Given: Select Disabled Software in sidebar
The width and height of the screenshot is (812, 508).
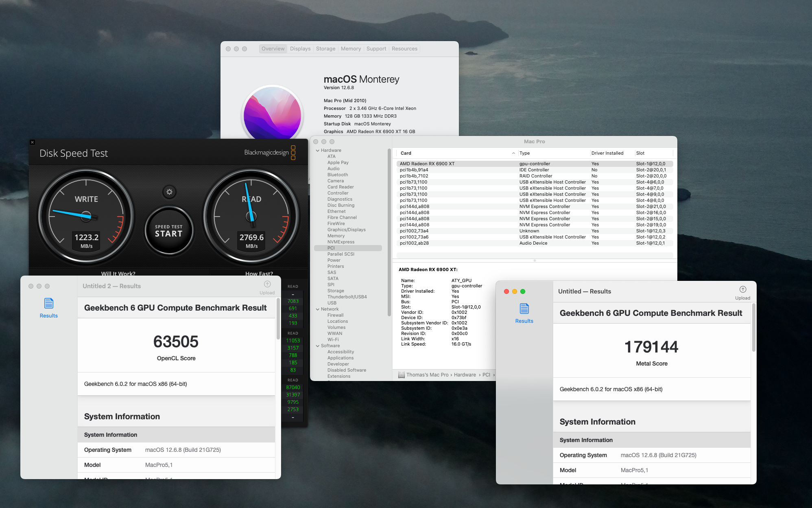Looking at the screenshot, I should click(347, 370).
